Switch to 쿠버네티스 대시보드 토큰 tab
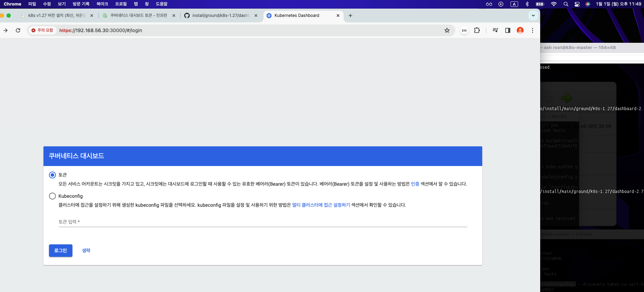644x292 pixels. click(138, 16)
